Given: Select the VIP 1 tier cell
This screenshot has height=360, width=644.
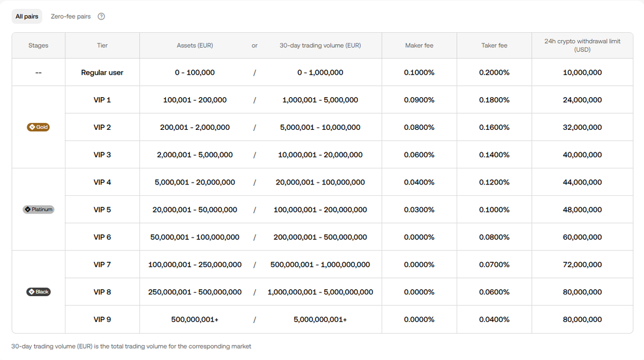Looking at the screenshot, I should pyautogui.click(x=103, y=100).
